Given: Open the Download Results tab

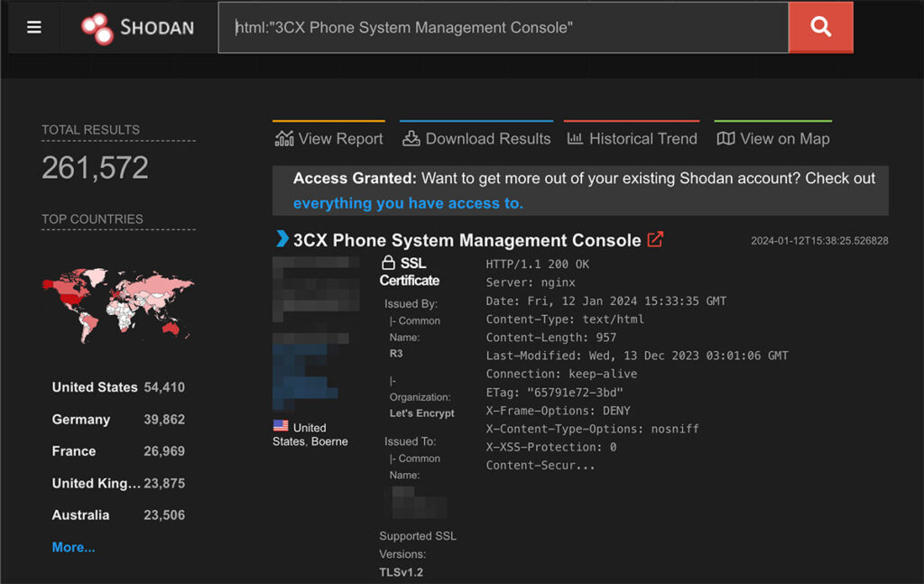Looking at the screenshot, I should pyautogui.click(x=476, y=138).
